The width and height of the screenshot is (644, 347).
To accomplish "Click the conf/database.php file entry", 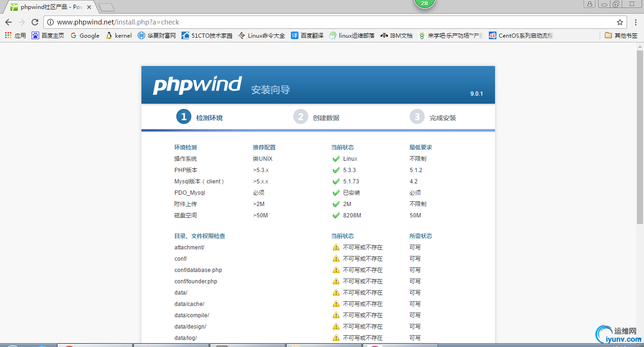I will [198, 270].
